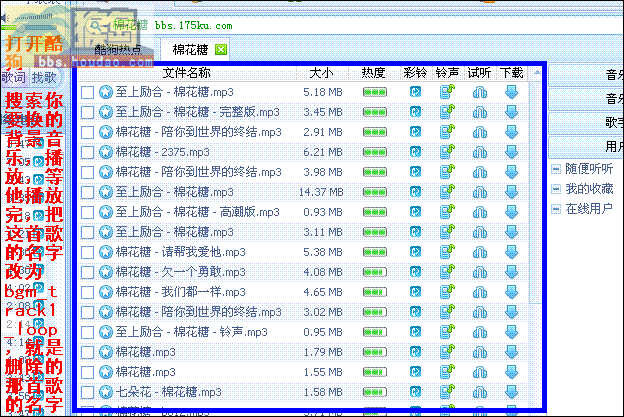Viewport: 624px width, 417px height.
Task: Collapse the 我的收藏 section
Action: [x=556, y=189]
